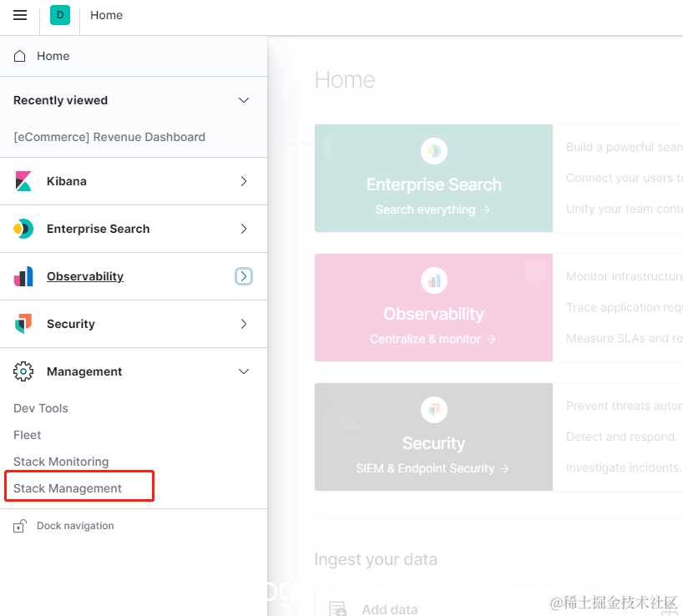Click the Add data icon
The width and height of the screenshot is (683, 616).
coord(337,609)
